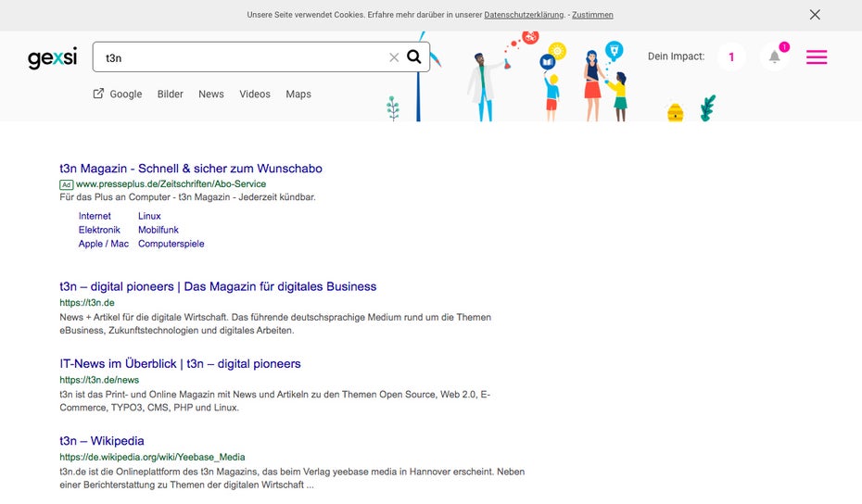Accept cookies via Zustimmen
Viewport: 862px width, 504px height.
click(x=592, y=15)
